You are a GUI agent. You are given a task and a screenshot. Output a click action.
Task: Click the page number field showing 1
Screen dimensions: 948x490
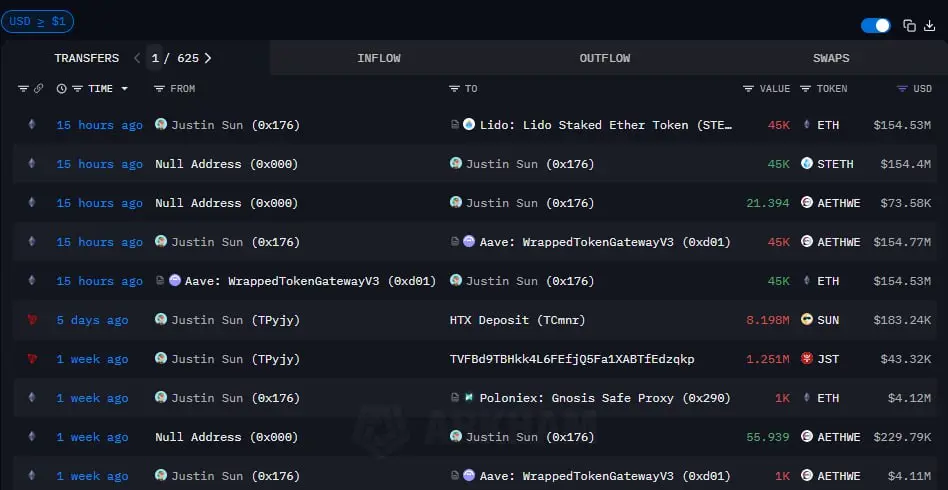(x=155, y=58)
